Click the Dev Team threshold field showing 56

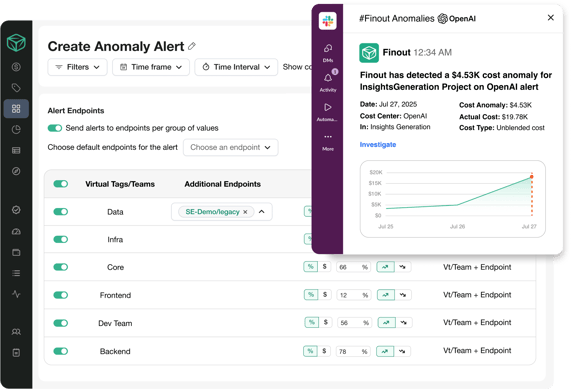(354, 323)
